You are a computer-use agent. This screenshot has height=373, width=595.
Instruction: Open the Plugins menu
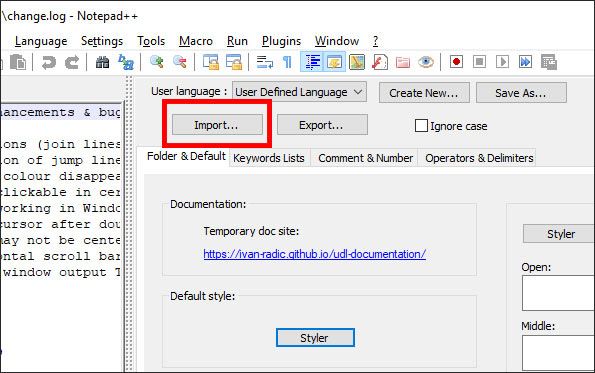point(281,41)
